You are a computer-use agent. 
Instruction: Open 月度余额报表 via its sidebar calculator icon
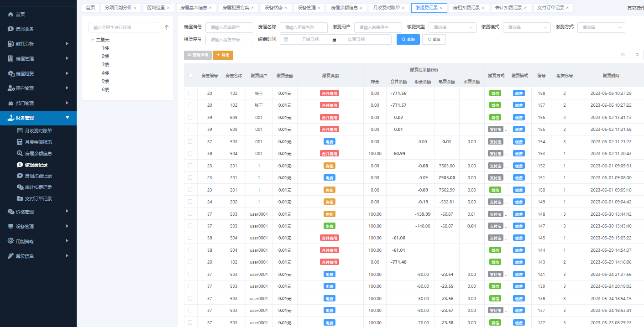20,142
